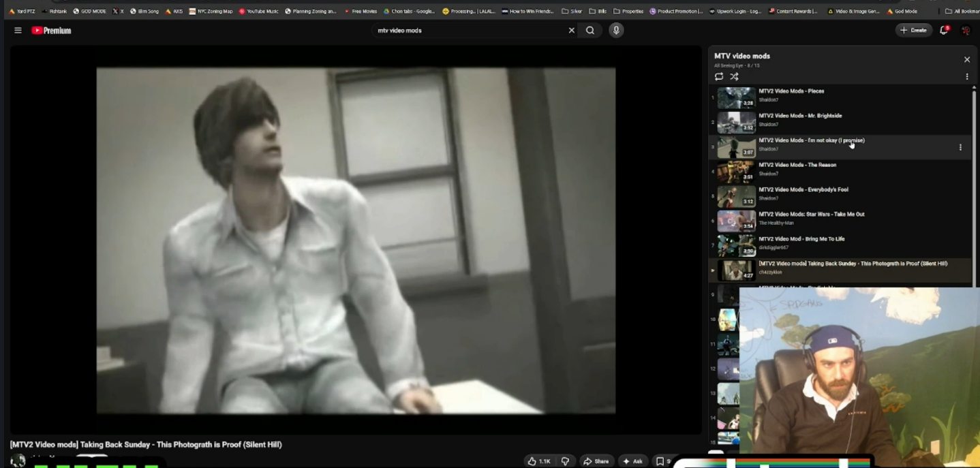Viewport: 980px width, 468px height.
Task: Open X bookmark
Action: [x=118, y=11]
